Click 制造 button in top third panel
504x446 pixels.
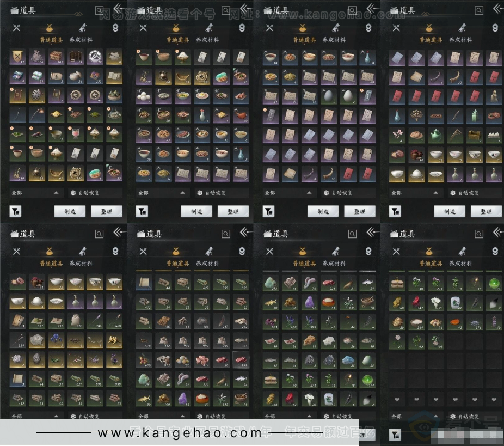pos(323,211)
